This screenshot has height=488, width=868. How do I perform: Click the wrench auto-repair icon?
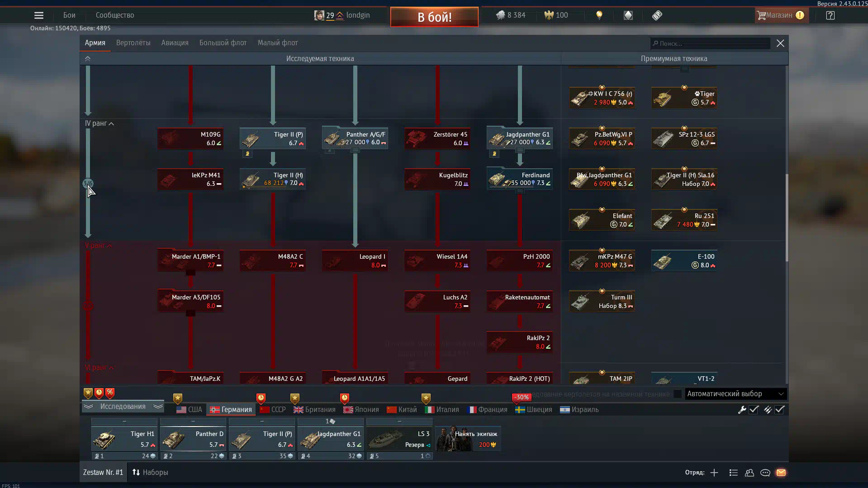point(742,410)
